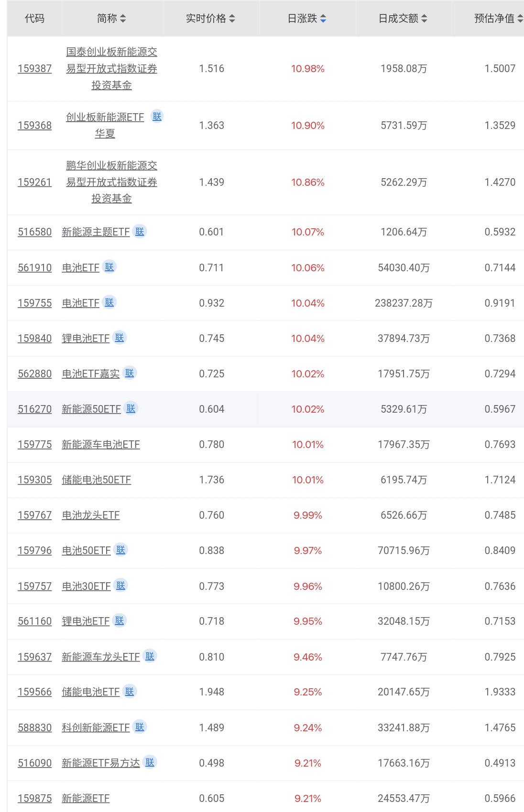Open the 电池龙头ETF name link
524x812 pixels.
click(x=90, y=515)
